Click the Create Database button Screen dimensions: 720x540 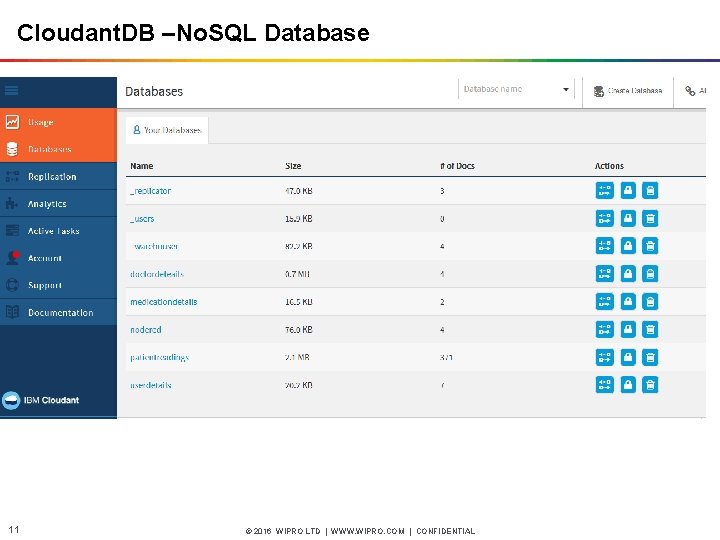(x=628, y=91)
